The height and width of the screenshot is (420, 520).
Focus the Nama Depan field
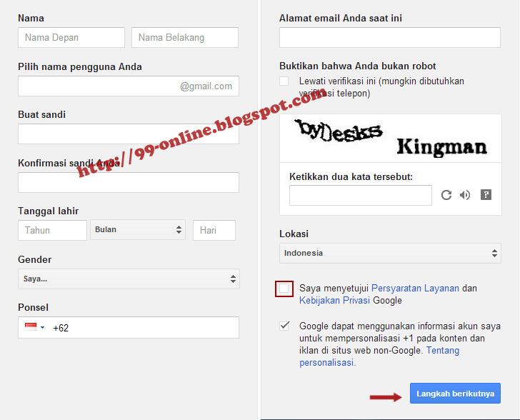click(71, 37)
